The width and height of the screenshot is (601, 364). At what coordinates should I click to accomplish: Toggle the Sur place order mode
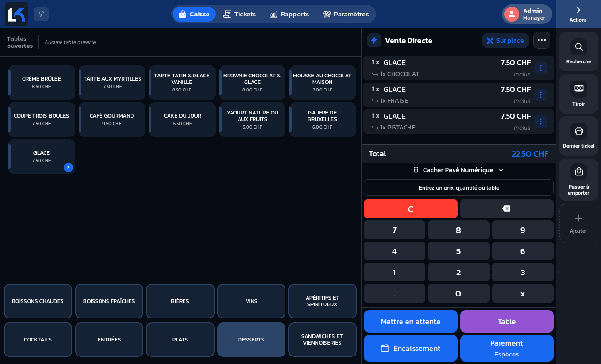pos(505,40)
